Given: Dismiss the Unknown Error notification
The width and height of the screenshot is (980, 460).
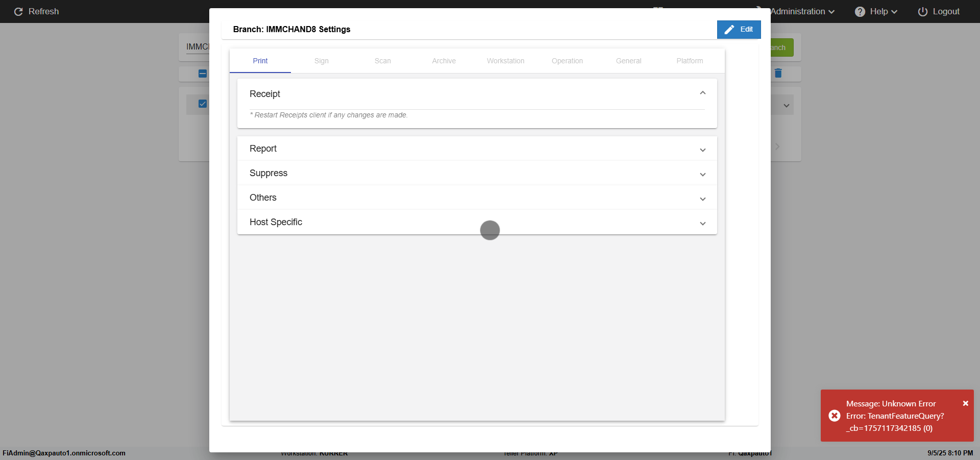Looking at the screenshot, I should coord(965,403).
